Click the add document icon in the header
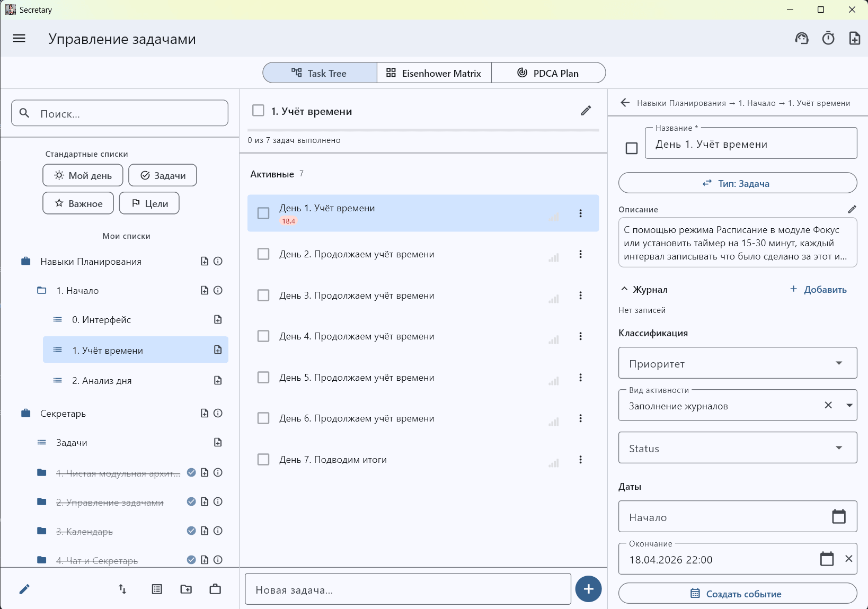The image size is (868, 609). [855, 38]
